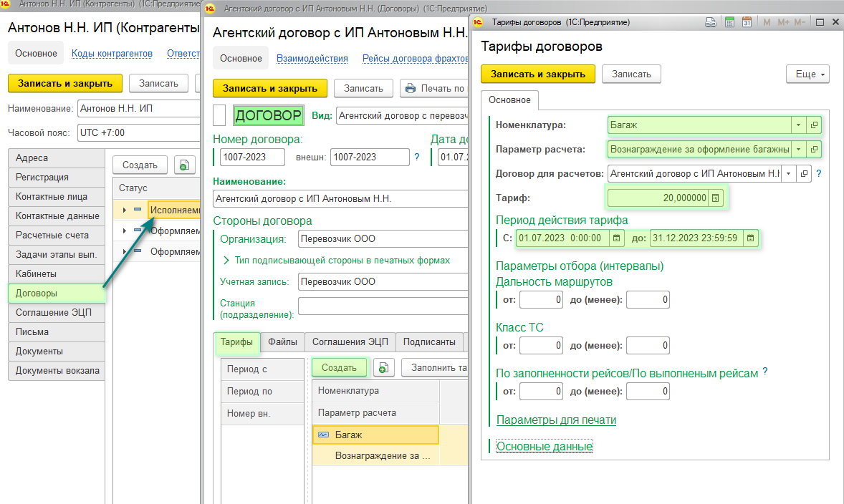This screenshot has height=504, width=844.
Task: Expand the Исполняем contract row in the tree
Action: coord(125,210)
